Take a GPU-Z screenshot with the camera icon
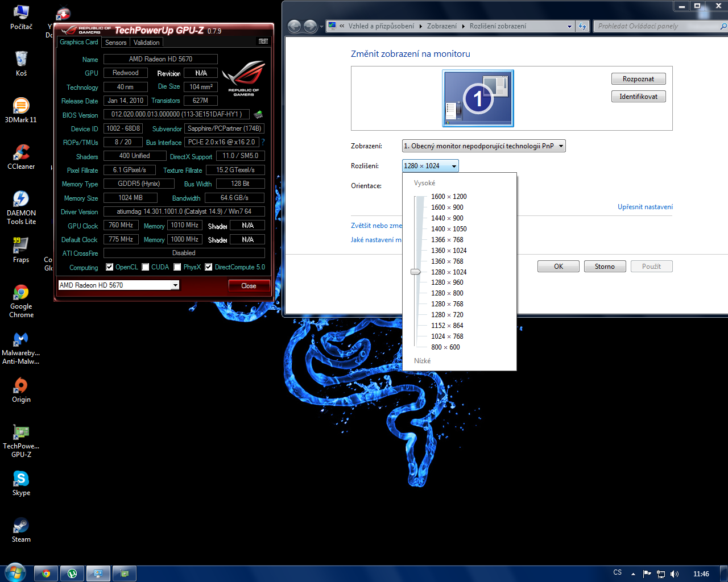728x582 pixels. [x=263, y=41]
